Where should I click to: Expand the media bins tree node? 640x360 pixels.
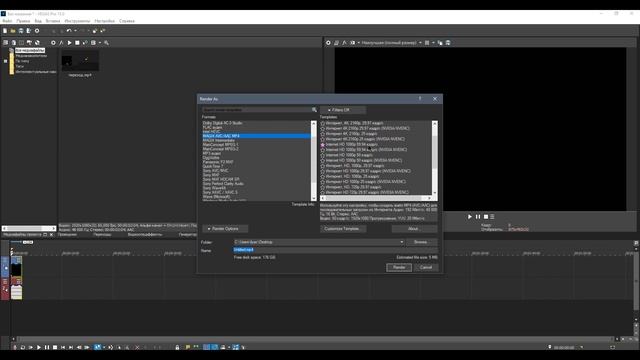click(6, 61)
